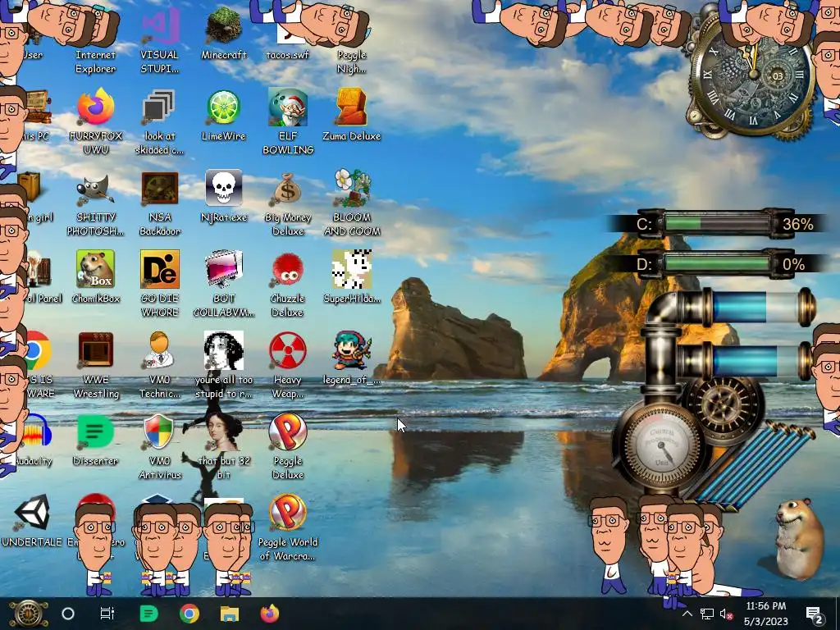This screenshot has height=630, width=840.
Task: Open the 'youre all too stupid' portrait icon
Action: pyautogui.click(x=223, y=365)
